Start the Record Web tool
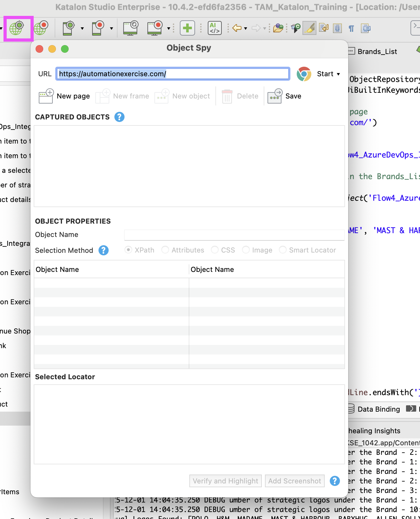The width and height of the screenshot is (420, 519). click(x=41, y=28)
